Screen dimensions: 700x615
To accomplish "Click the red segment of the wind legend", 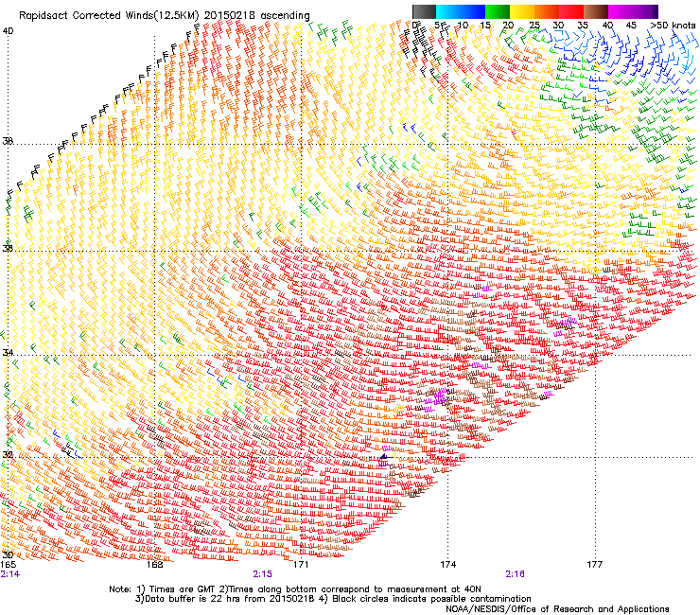I will point(571,11).
